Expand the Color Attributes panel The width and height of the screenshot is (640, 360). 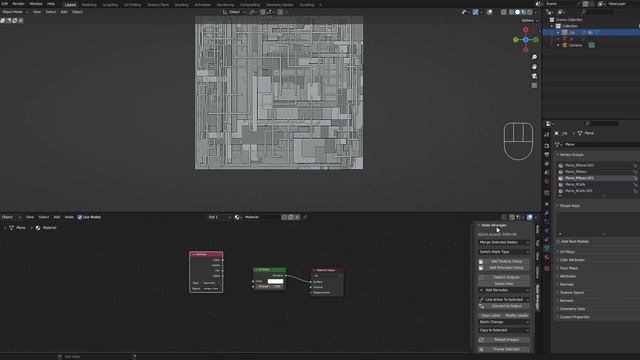coord(572,260)
